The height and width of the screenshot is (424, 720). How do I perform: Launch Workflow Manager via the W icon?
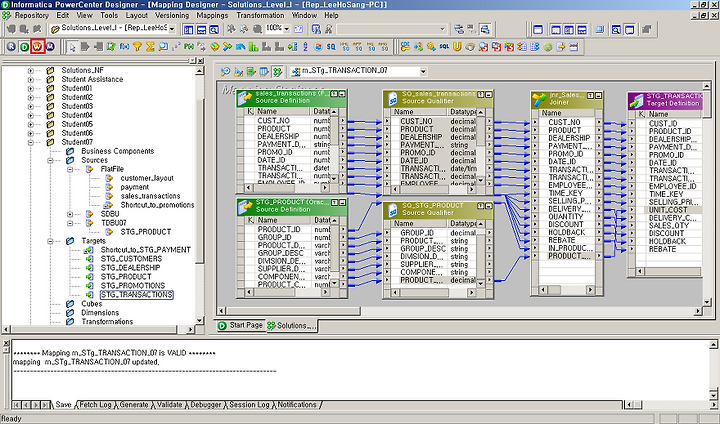click(x=37, y=47)
